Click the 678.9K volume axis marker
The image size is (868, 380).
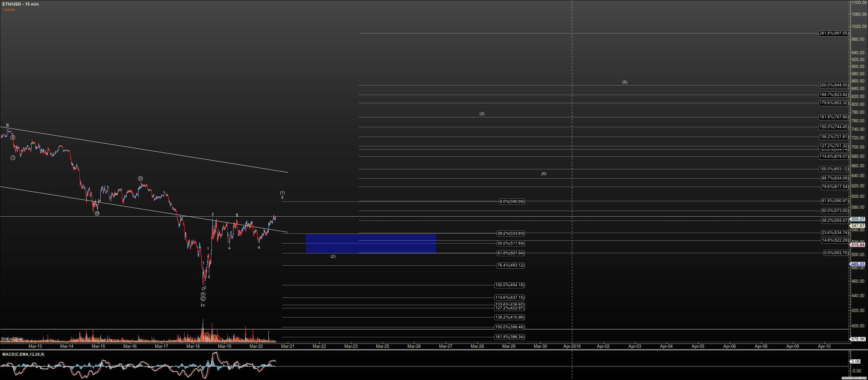pyautogui.click(x=858, y=339)
